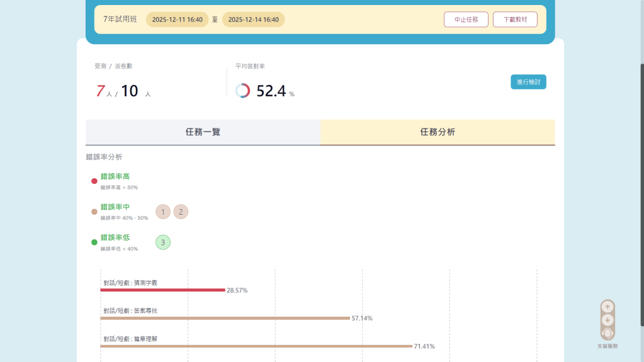
Task: Switch to the 任務分析 tab
Action: point(438,132)
